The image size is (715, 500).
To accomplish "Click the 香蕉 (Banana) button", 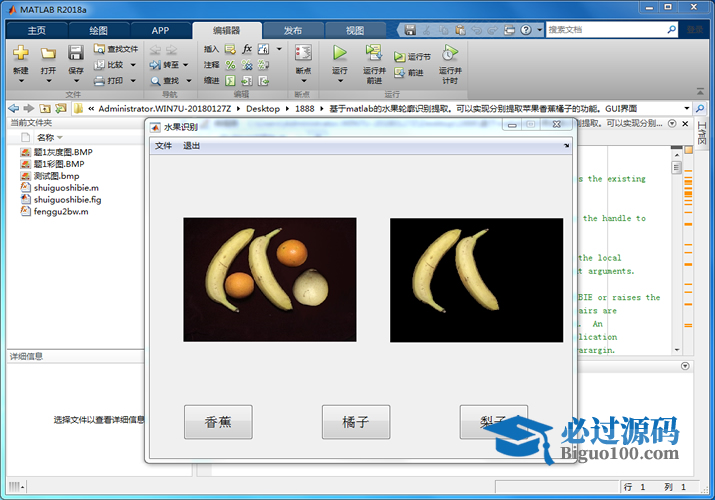I will (x=218, y=422).
